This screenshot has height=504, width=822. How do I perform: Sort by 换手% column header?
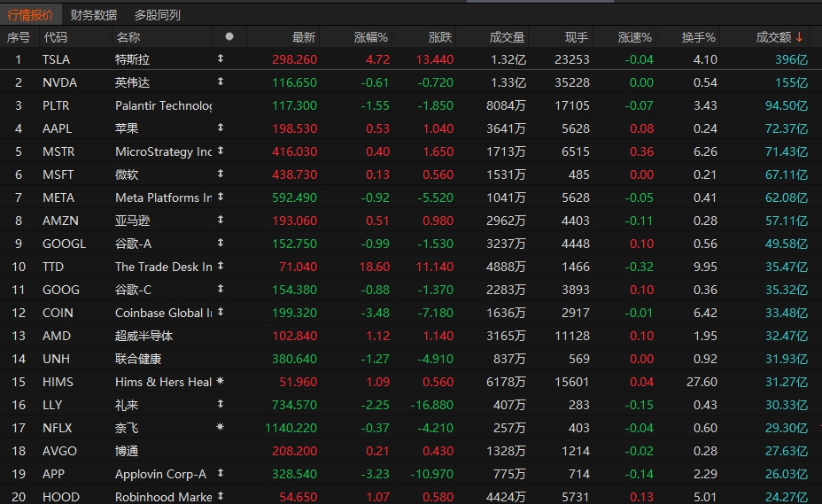click(x=698, y=37)
